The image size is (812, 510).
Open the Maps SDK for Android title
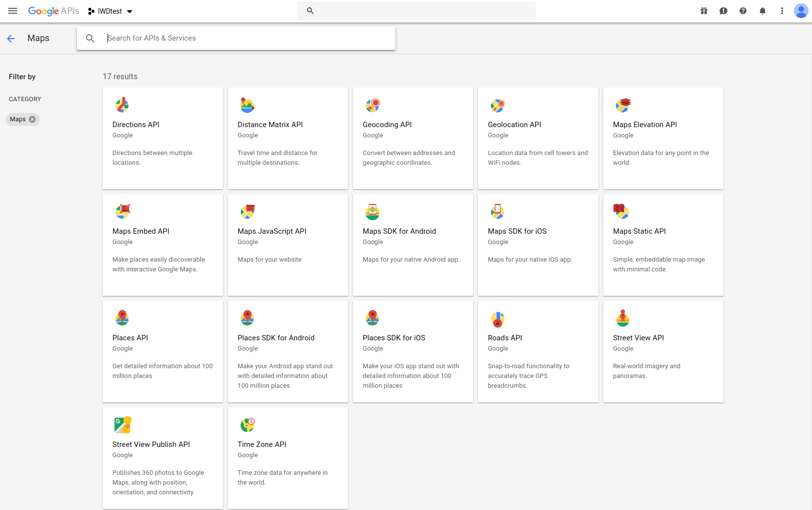pos(399,231)
